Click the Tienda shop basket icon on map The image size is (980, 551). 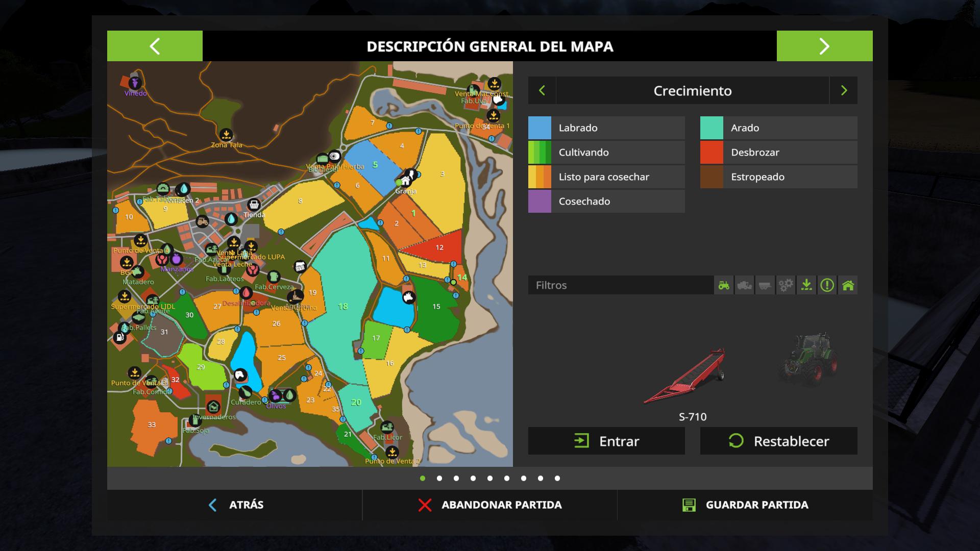coord(254,205)
